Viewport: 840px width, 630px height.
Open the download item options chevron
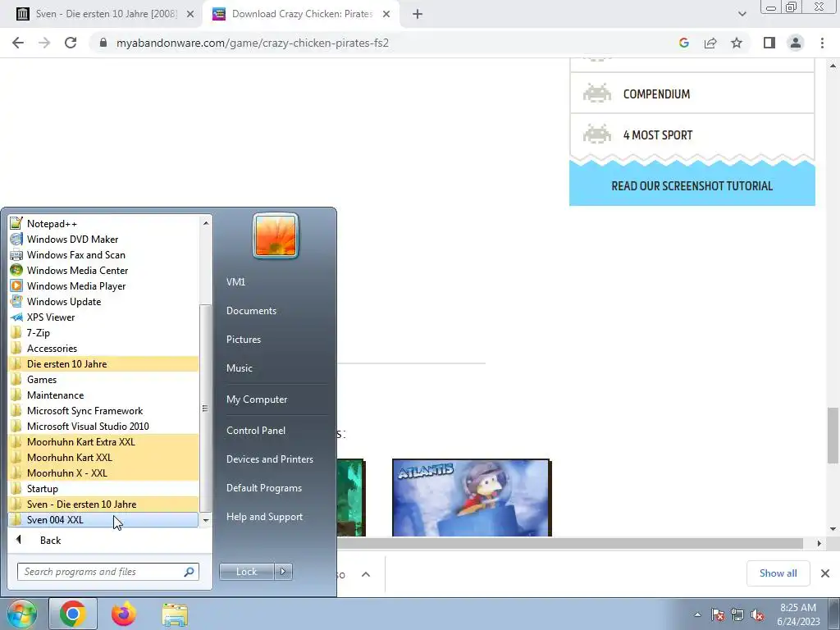click(x=366, y=574)
